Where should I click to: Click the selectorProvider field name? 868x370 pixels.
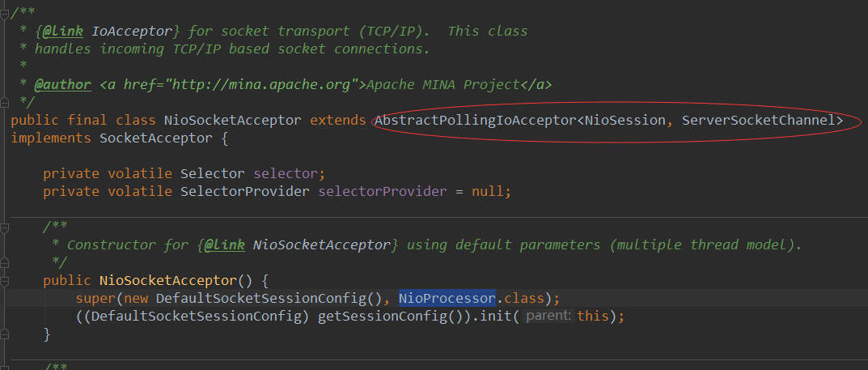[383, 192]
